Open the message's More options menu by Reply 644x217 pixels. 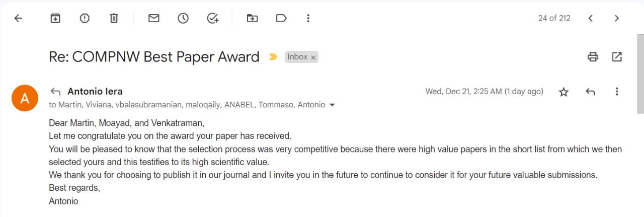(617, 92)
